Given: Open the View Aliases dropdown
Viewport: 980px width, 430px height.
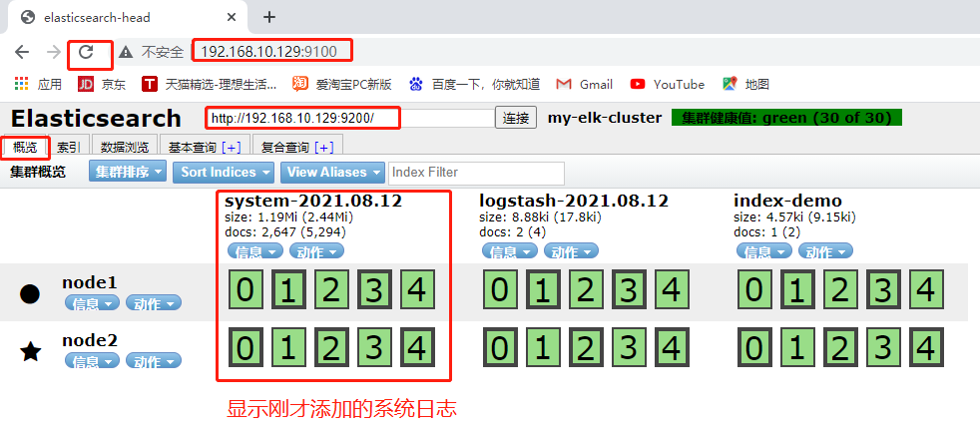Looking at the screenshot, I should (332, 172).
